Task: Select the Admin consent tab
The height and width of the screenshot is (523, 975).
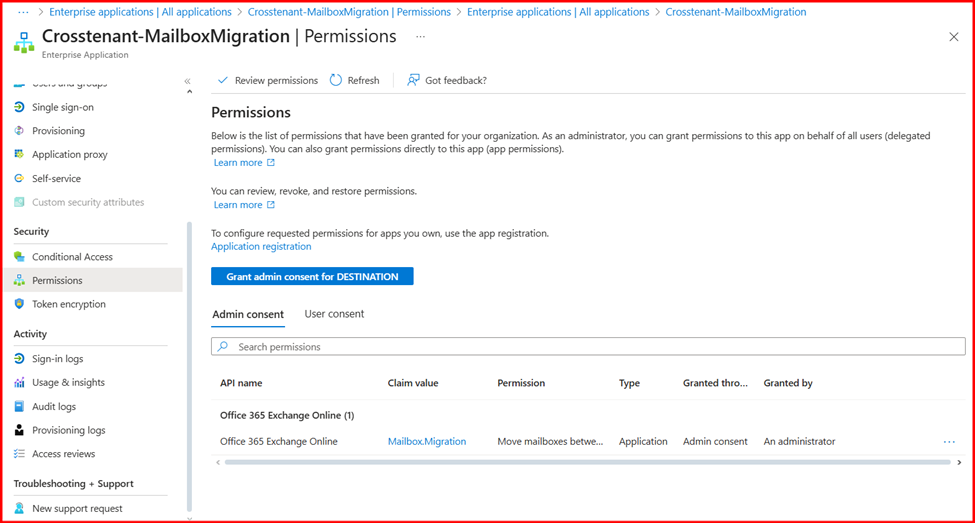Action: (x=248, y=315)
